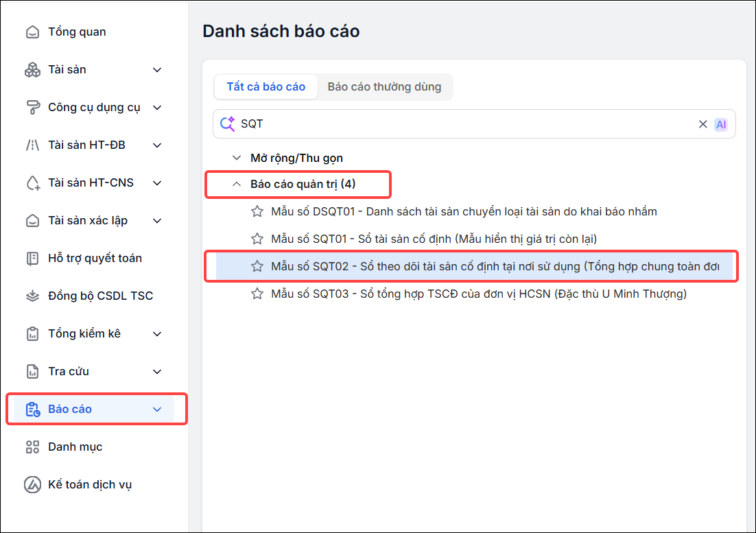Click the Đồng bộ CSDL TSC sync icon
The width and height of the screenshot is (756, 533).
coord(32,296)
